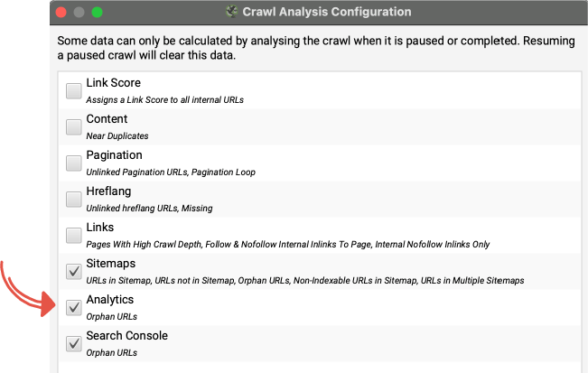Maximize the Crawl Analysis Configuration window

98,13
